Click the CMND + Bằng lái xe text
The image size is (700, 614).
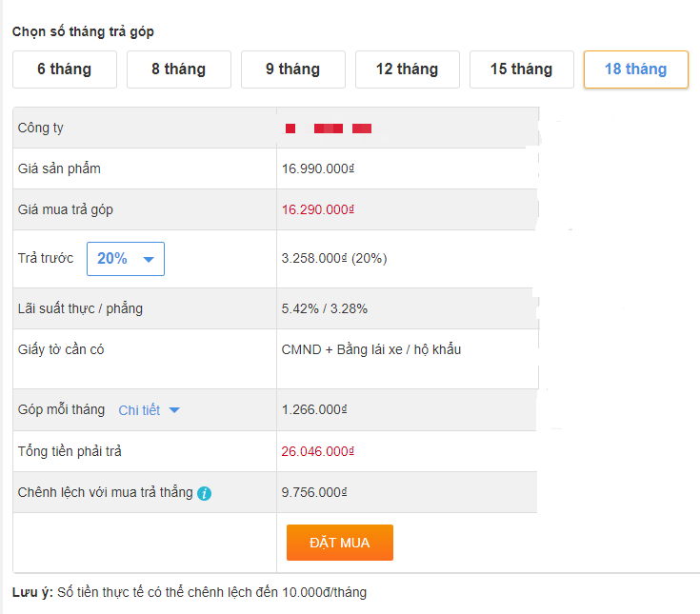(370, 349)
